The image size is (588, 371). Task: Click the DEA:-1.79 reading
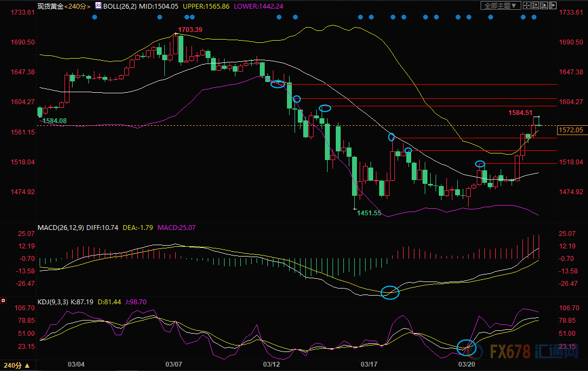click(138, 228)
